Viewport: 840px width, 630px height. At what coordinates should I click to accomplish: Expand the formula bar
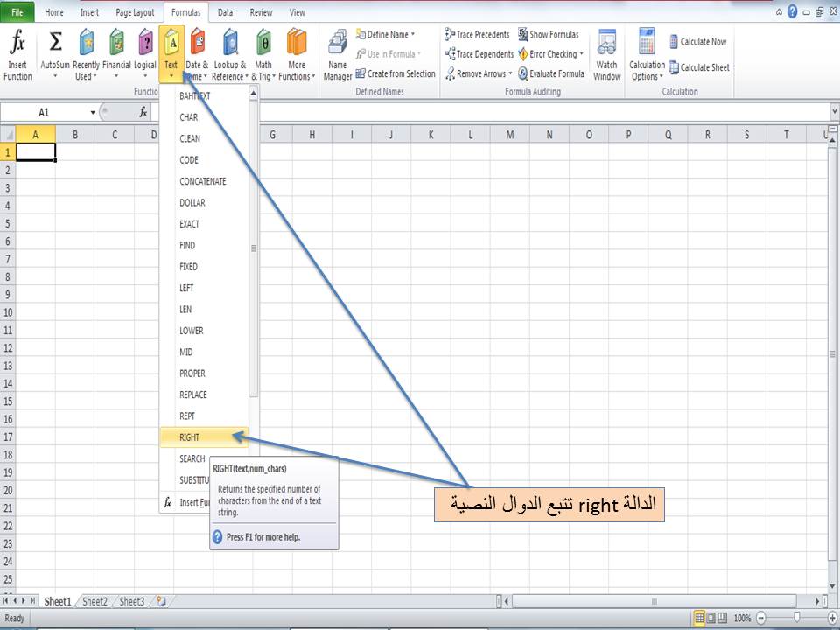pyautogui.click(x=834, y=112)
